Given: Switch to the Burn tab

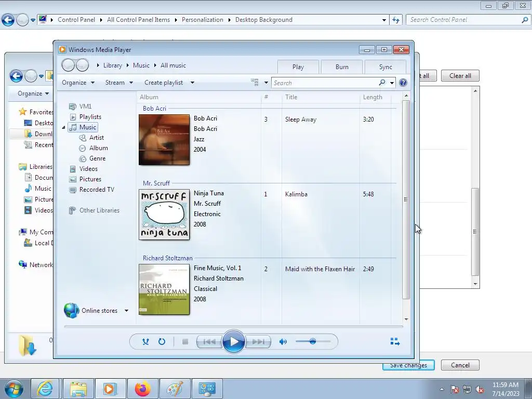Looking at the screenshot, I should coord(342,67).
